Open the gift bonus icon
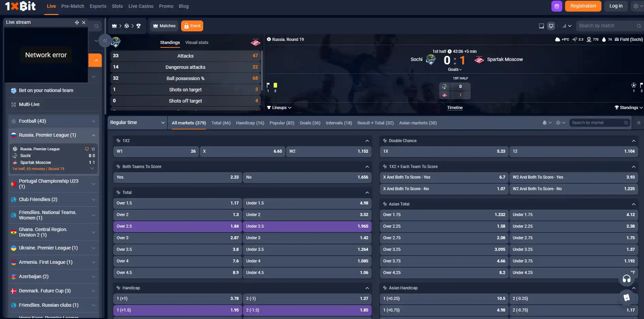This screenshot has width=644, height=319. (x=557, y=6)
